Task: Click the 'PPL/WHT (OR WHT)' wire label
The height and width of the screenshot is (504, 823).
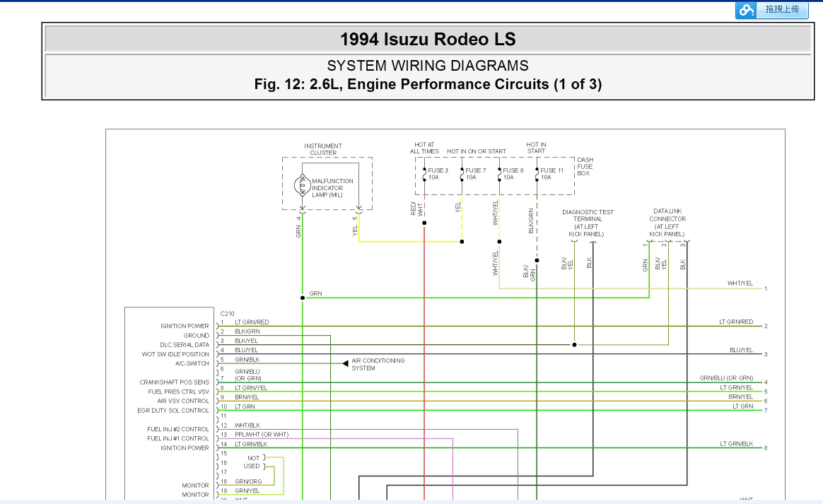Action: (262, 435)
